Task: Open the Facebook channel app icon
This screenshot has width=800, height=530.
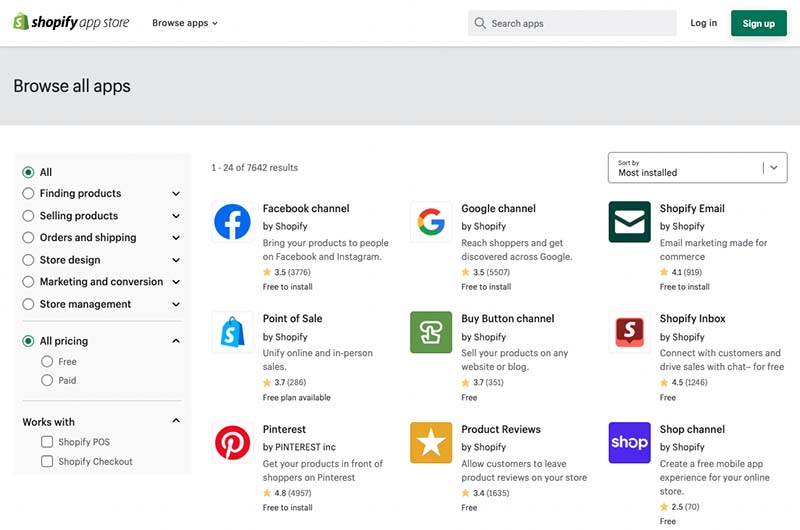Action: click(x=232, y=222)
